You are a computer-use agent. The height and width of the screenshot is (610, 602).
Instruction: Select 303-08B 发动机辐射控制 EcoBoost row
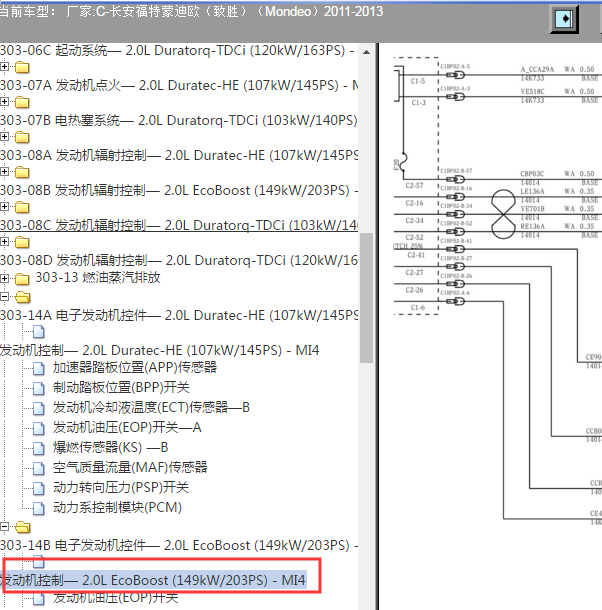(179, 190)
